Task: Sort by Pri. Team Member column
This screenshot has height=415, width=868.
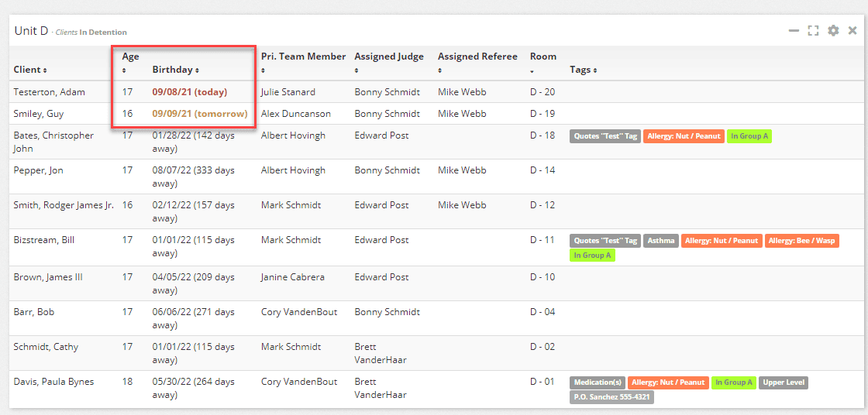Action: pyautogui.click(x=303, y=62)
